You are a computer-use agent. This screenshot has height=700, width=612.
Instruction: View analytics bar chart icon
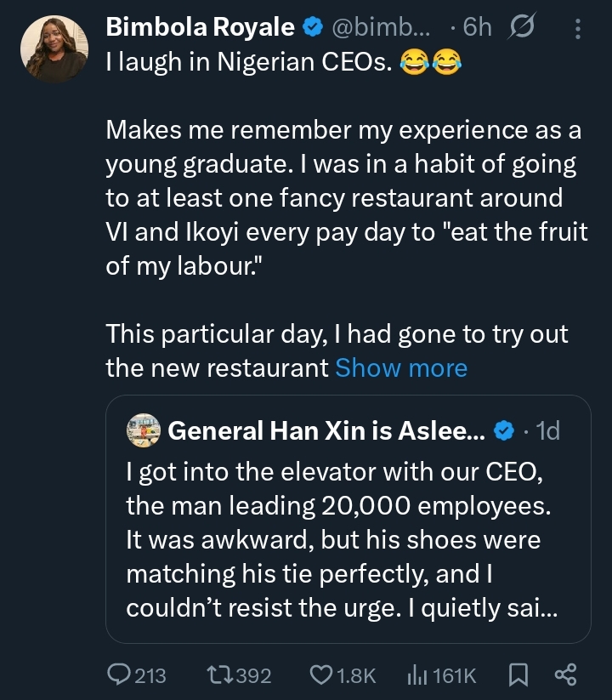click(x=416, y=675)
